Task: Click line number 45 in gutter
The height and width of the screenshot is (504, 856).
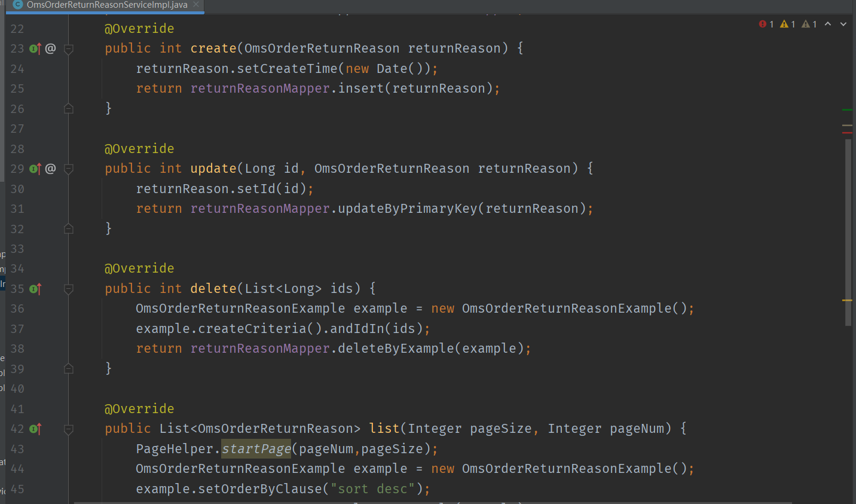Action: [17, 489]
